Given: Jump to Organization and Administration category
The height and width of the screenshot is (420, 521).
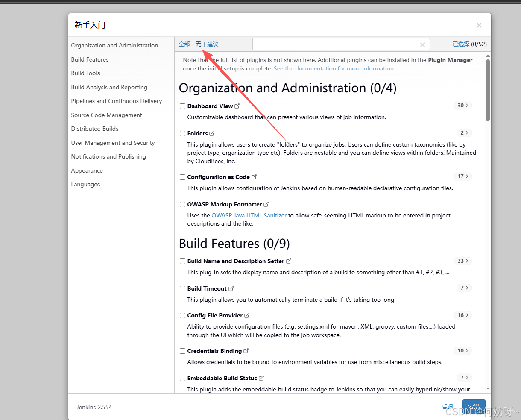Looking at the screenshot, I should point(114,45).
